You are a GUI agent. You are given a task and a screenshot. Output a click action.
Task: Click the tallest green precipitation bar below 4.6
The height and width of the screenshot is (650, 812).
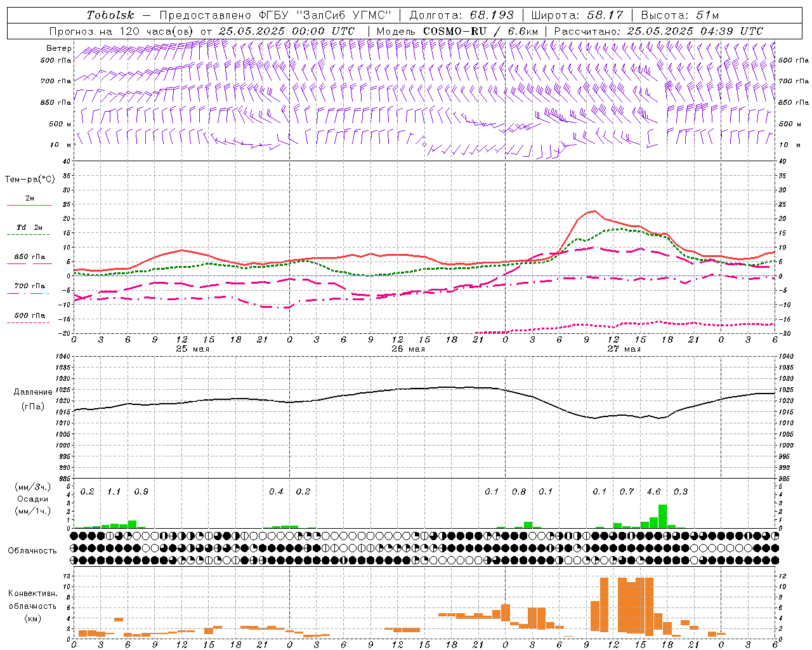point(662,516)
